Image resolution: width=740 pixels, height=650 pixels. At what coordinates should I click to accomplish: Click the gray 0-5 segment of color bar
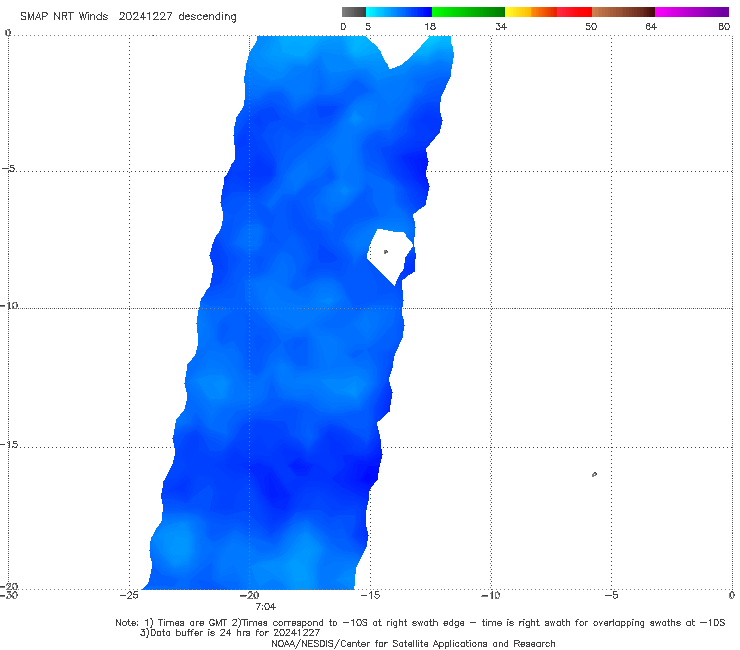[x=354, y=12]
